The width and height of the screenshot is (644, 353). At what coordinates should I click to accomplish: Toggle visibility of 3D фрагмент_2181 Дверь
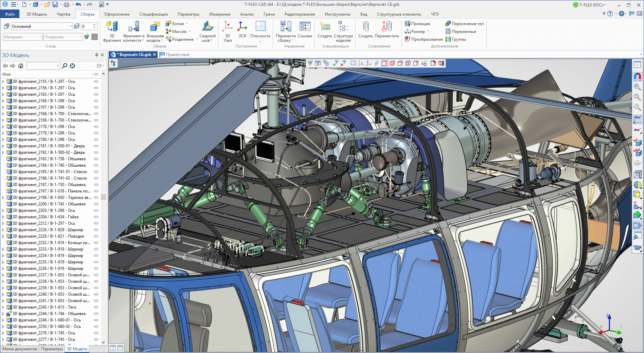(96, 146)
